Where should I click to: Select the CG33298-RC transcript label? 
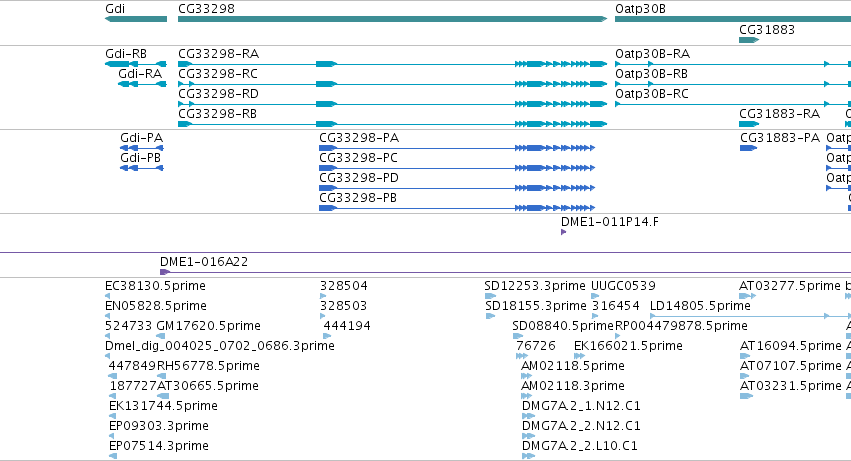pyautogui.click(x=218, y=74)
